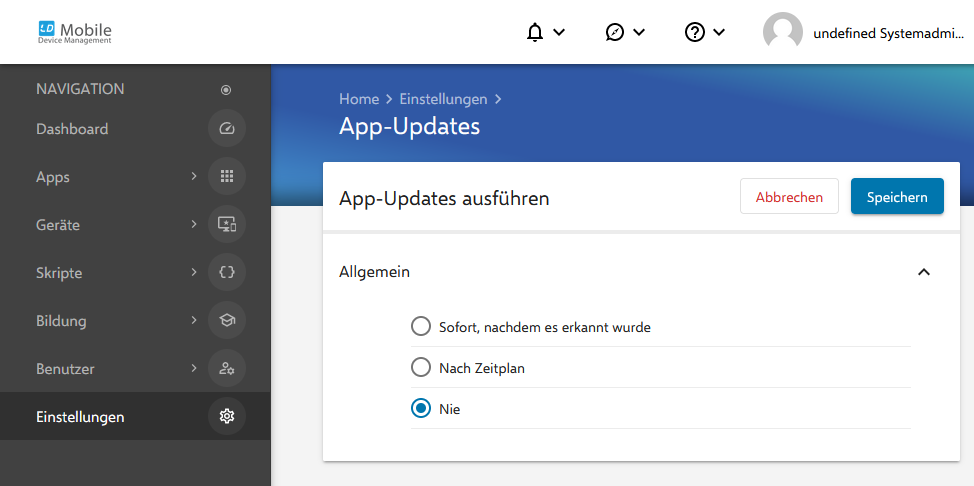The image size is (974, 486).
Task: Click the Einstellungen gear icon
Action: (227, 416)
